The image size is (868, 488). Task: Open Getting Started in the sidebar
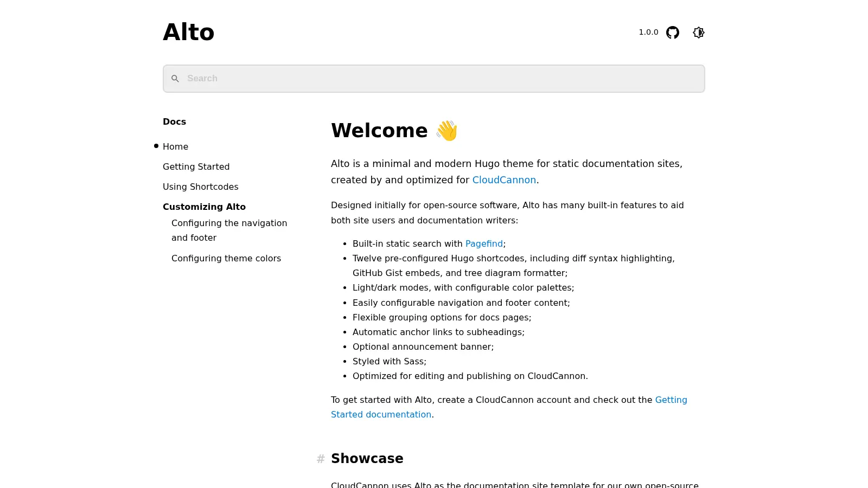pos(196,166)
